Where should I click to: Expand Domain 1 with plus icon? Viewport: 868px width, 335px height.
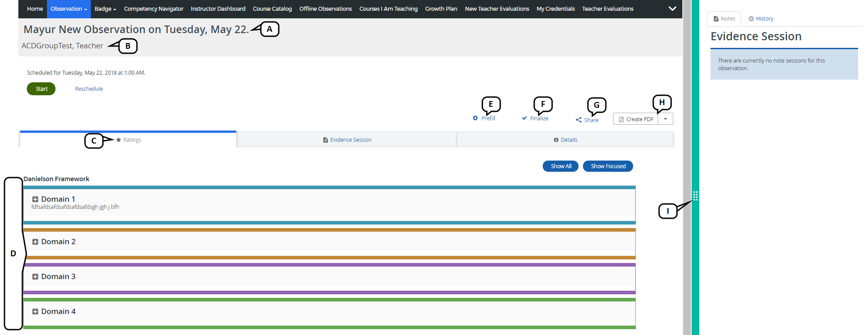35,199
